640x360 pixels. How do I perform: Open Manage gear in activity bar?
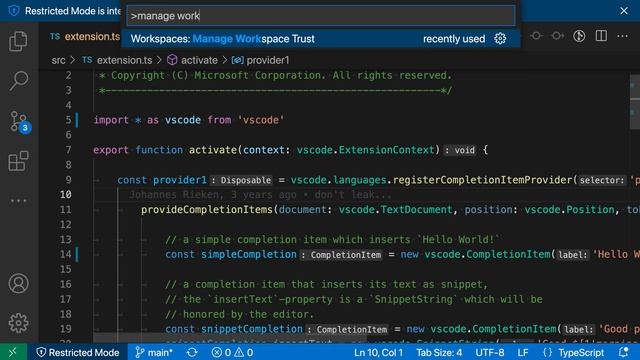point(19,323)
